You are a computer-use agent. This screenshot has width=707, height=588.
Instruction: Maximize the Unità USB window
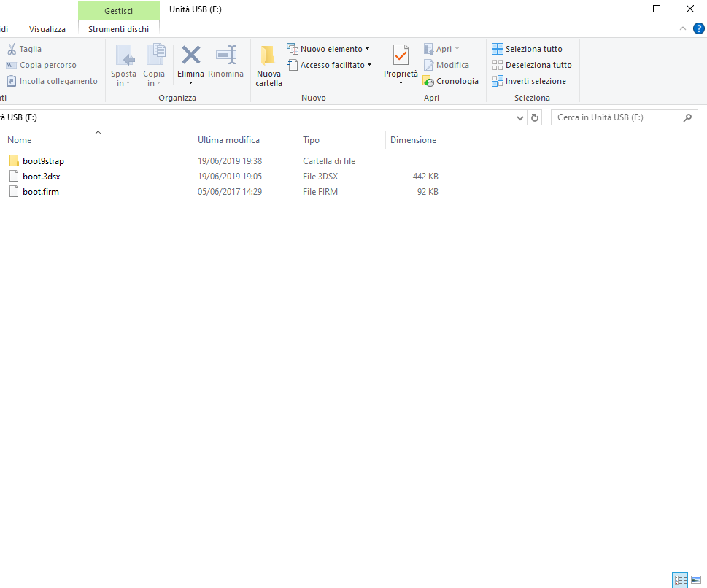(x=657, y=9)
